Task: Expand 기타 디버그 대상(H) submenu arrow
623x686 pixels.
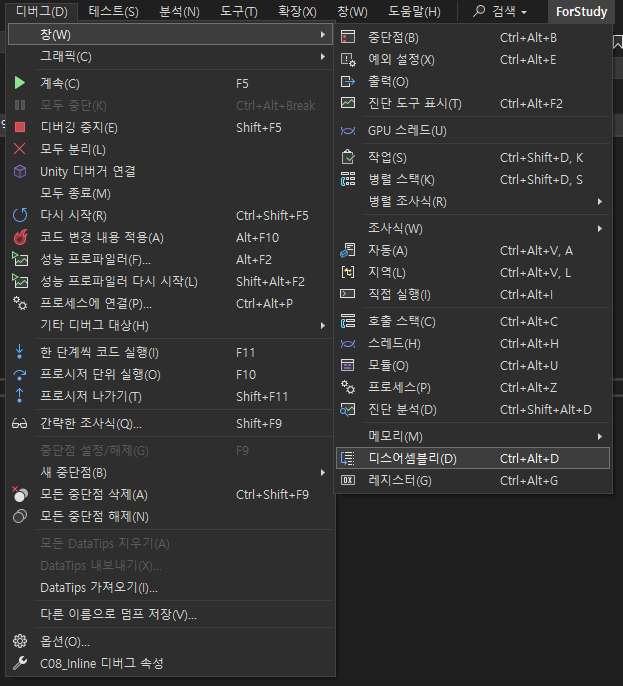Action: click(323, 325)
